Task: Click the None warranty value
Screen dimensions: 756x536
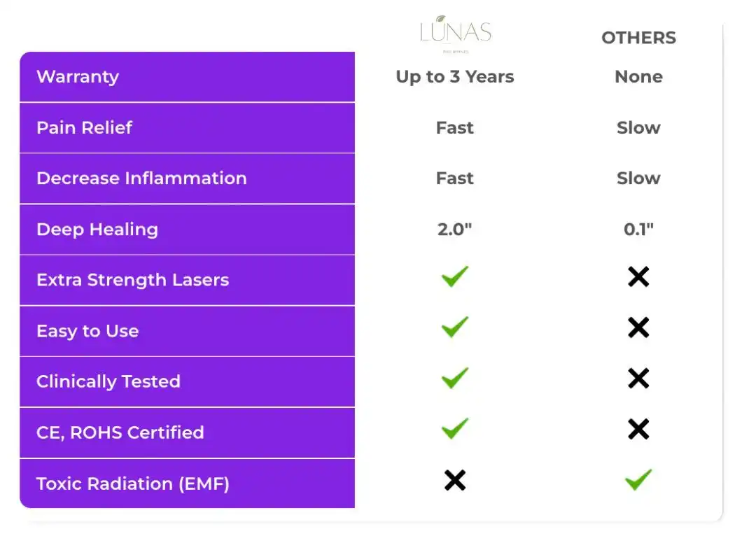Action: [x=638, y=77]
